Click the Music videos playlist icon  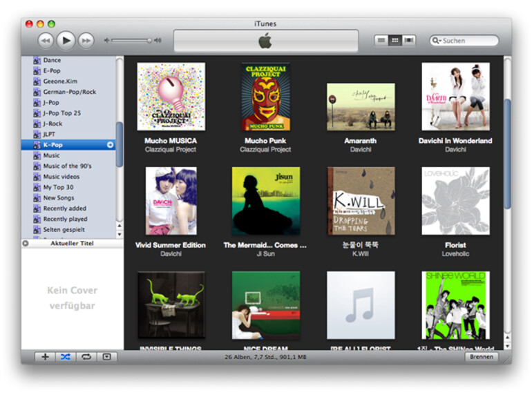(37, 177)
